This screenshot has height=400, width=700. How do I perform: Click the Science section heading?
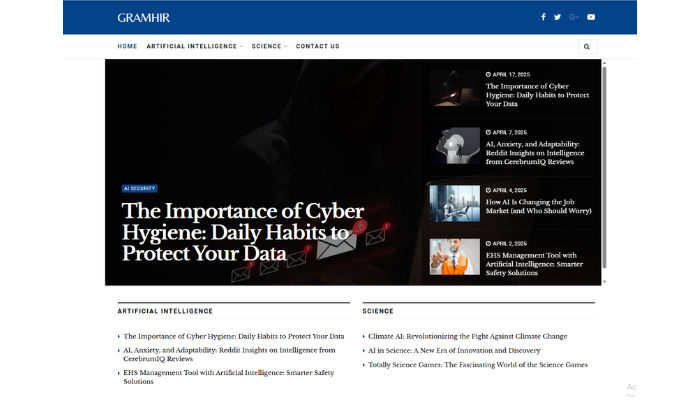coord(378,311)
